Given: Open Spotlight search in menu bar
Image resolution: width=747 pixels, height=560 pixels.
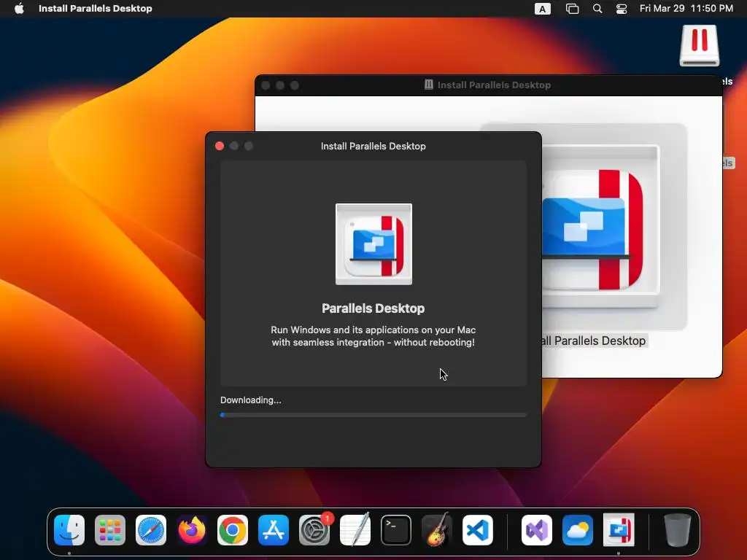Looking at the screenshot, I should coord(597,9).
